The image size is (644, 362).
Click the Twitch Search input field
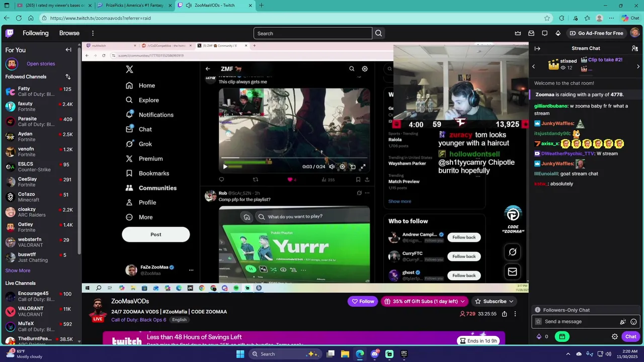tap(313, 33)
